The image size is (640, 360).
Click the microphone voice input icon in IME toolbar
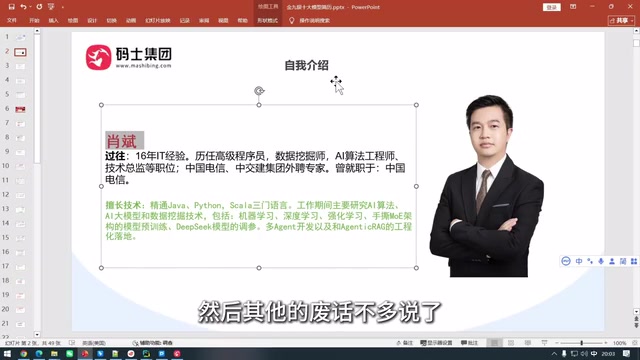(601, 261)
